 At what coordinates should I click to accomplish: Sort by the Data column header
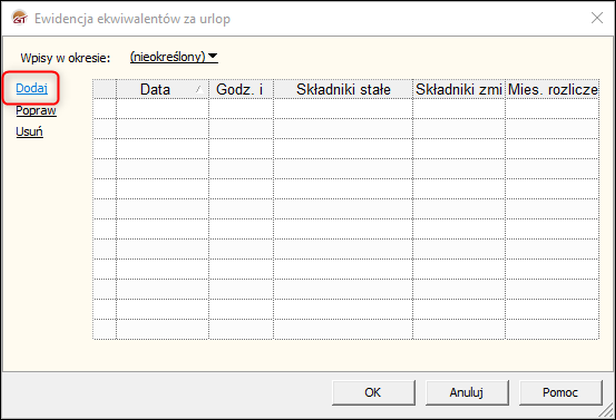point(155,89)
